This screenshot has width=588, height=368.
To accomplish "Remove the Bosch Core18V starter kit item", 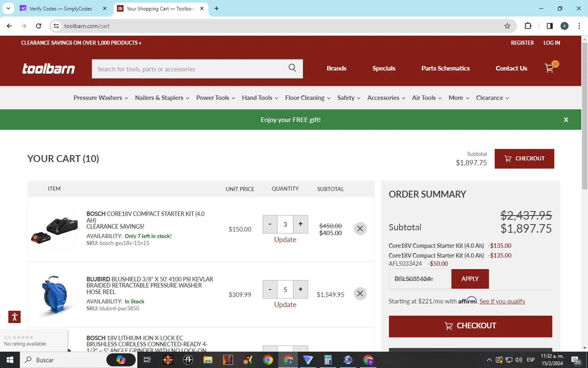I will click(x=360, y=229).
